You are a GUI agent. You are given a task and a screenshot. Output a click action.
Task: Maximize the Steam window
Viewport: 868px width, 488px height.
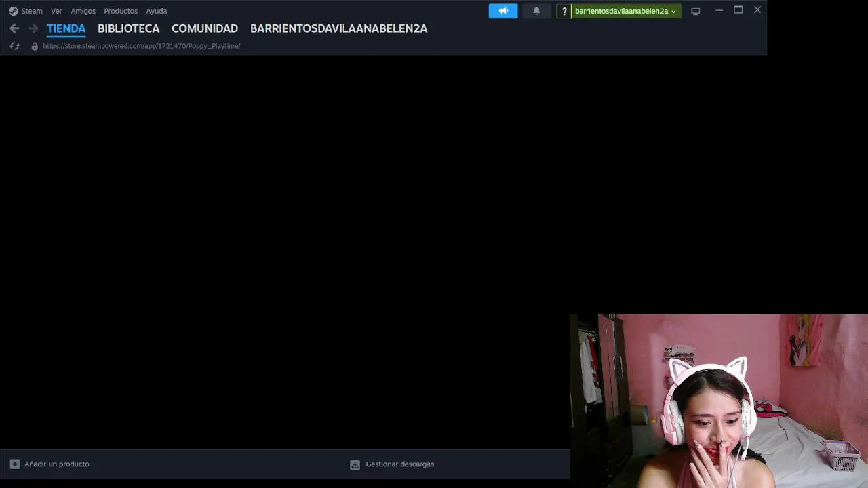click(738, 10)
